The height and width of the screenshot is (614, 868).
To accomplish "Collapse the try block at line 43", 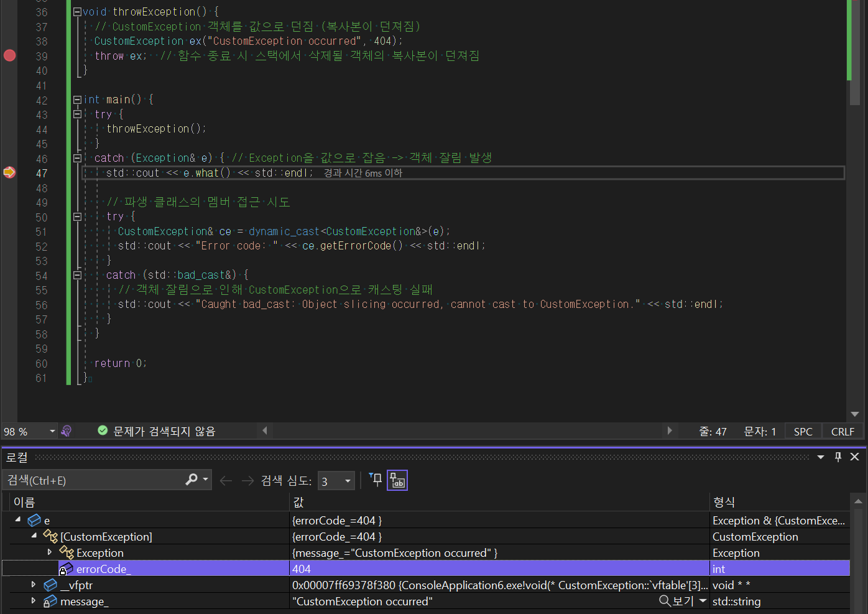I will (x=77, y=114).
